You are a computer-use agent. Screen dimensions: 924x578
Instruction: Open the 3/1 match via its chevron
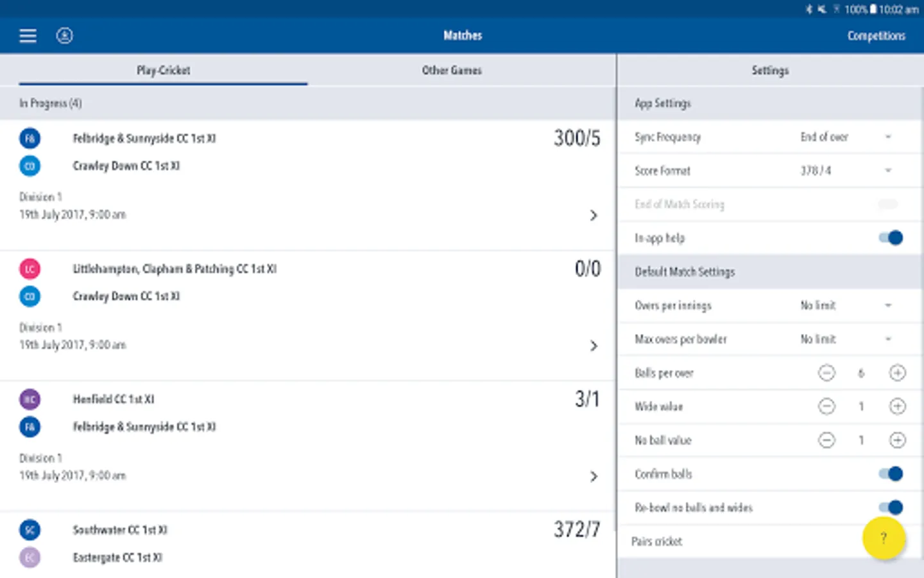[x=594, y=476]
